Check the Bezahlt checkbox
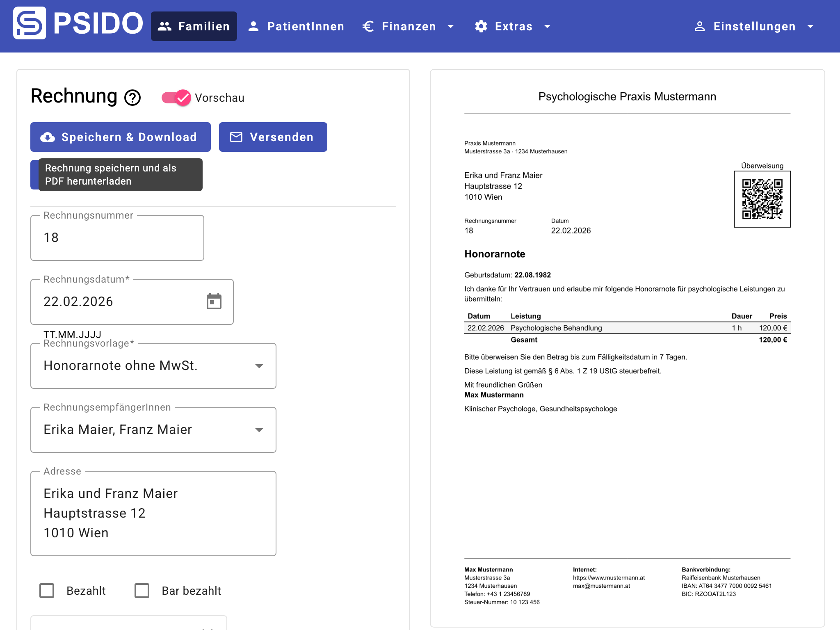The width and height of the screenshot is (840, 630). point(47,591)
